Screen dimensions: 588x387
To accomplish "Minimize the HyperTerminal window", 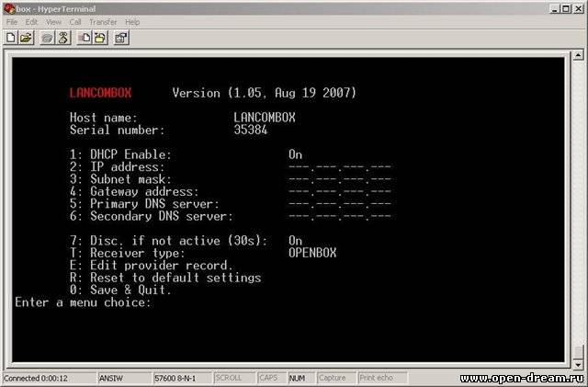I will (556, 8).
